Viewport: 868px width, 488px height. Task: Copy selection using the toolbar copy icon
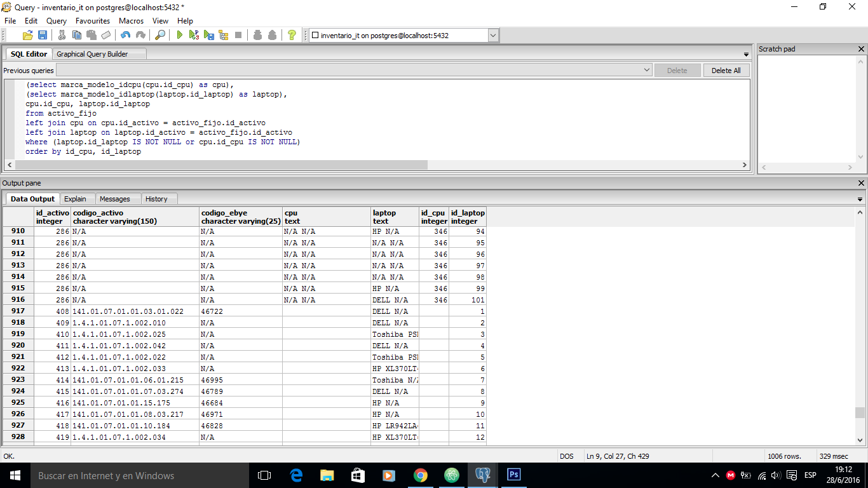point(76,35)
